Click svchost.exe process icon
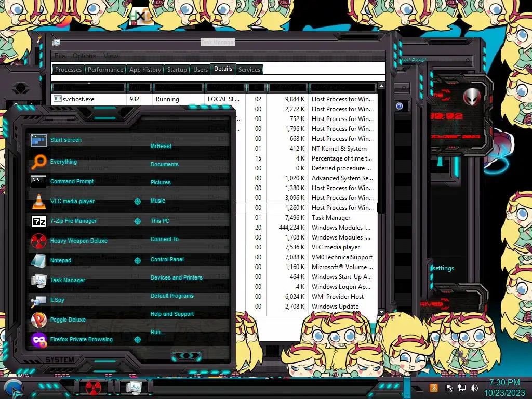The image size is (532, 399). click(57, 99)
